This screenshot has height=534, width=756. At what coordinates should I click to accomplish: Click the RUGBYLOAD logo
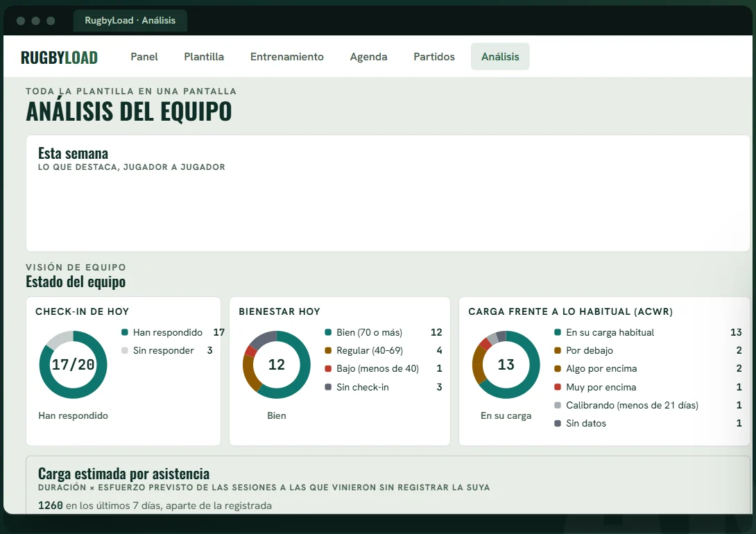point(59,58)
